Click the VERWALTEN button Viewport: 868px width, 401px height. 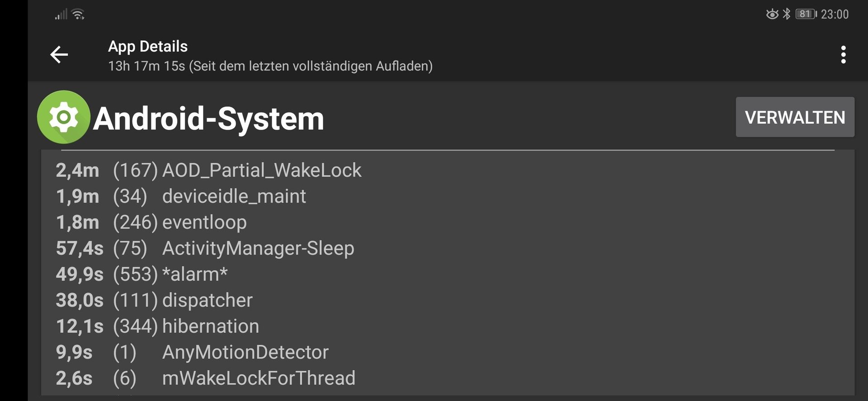[795, 117]
